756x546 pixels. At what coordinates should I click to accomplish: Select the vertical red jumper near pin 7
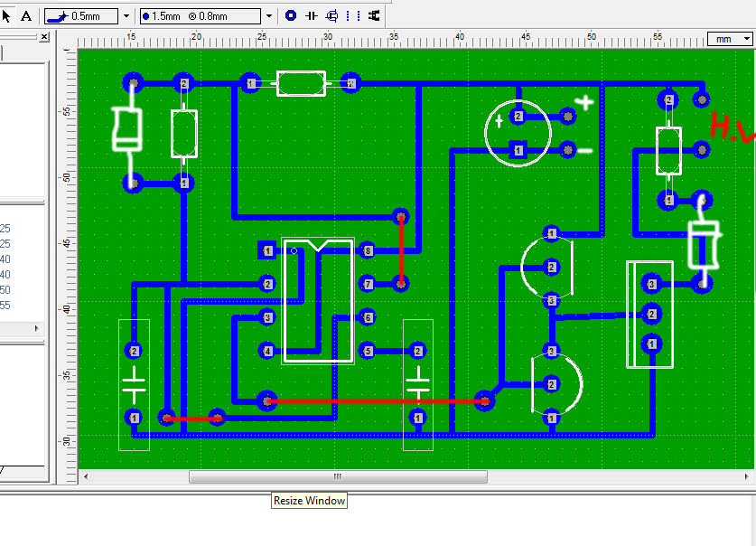[401, 250]
